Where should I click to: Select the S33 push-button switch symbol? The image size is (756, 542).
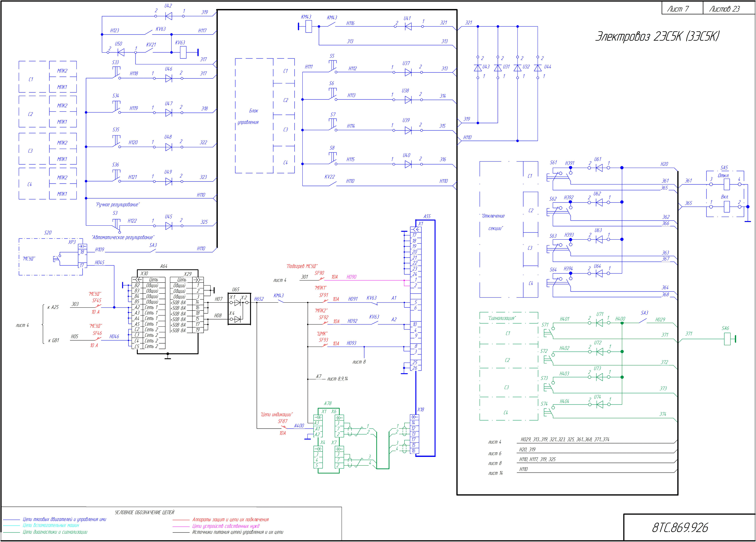coord(116,72)
